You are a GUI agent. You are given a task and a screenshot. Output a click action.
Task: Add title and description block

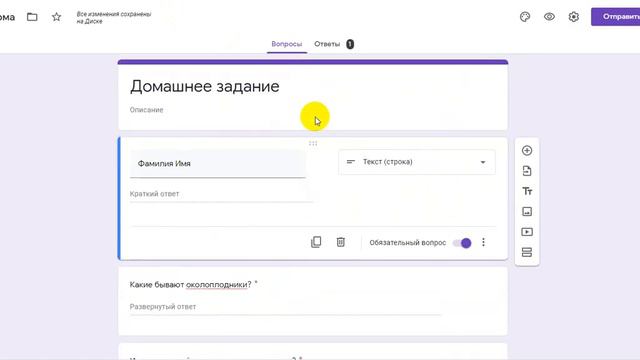pos(527,191)
